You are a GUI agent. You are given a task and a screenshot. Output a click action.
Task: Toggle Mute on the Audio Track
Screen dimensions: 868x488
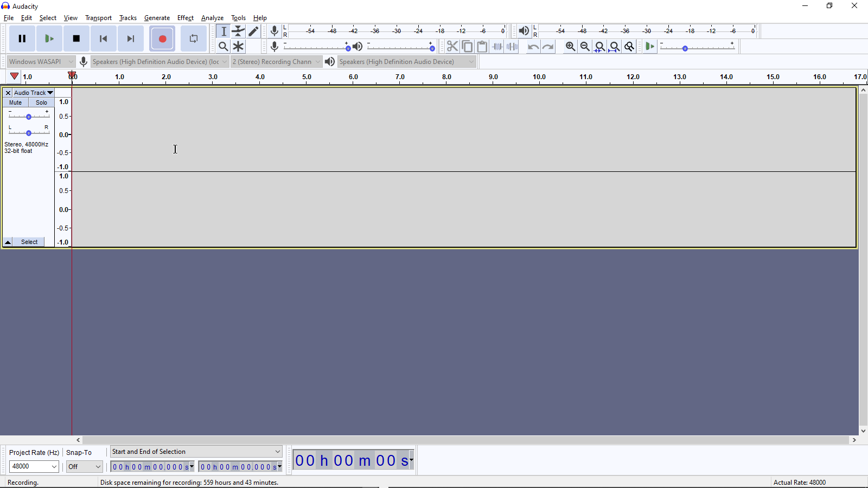pos(16,102)
